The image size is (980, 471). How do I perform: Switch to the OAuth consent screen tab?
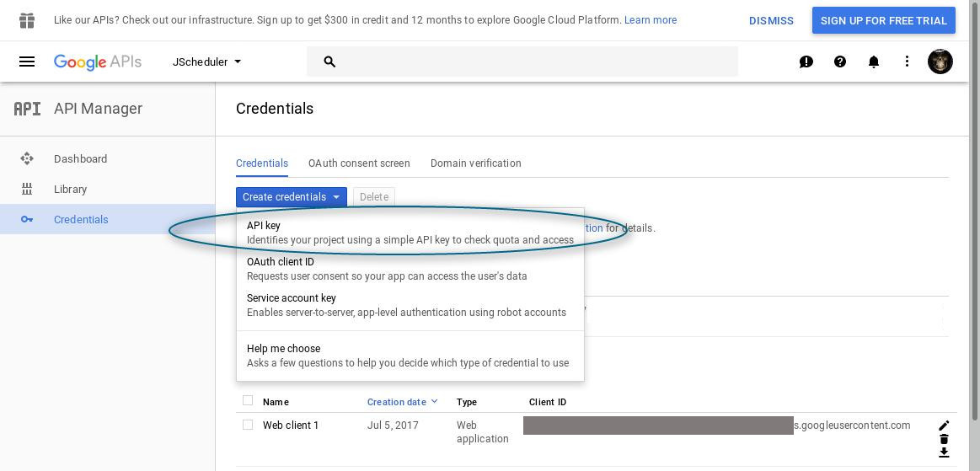click(359, 163)
